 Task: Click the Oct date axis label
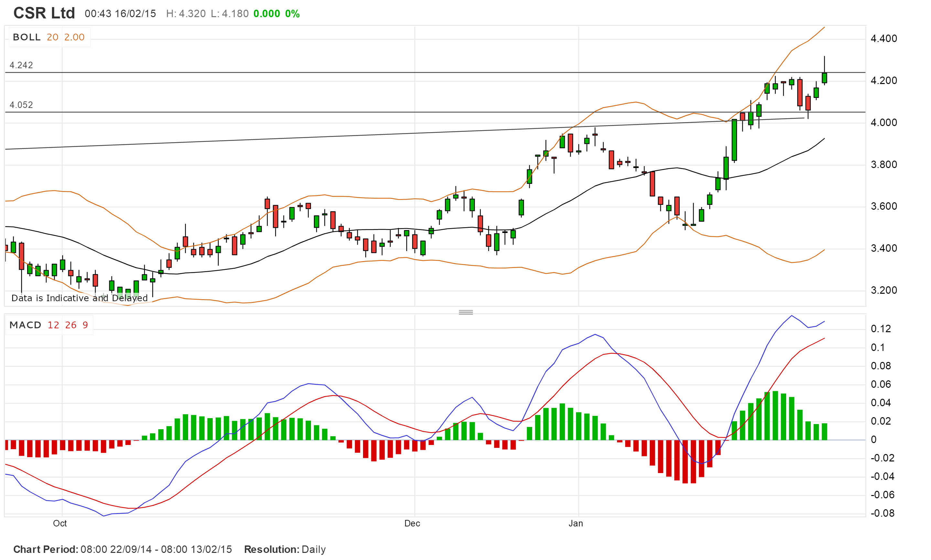(x=59, y=523)
